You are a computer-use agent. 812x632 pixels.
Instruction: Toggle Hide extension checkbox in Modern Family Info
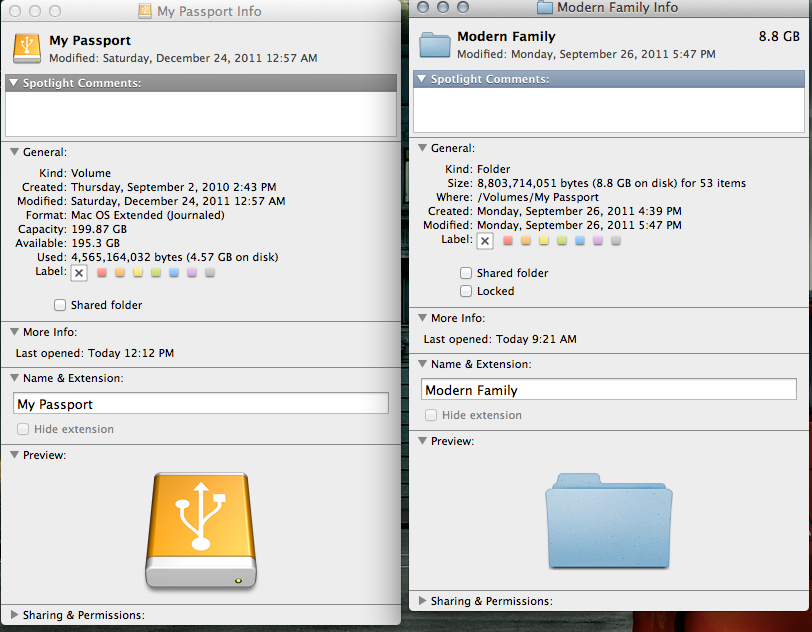pos(431,415)
